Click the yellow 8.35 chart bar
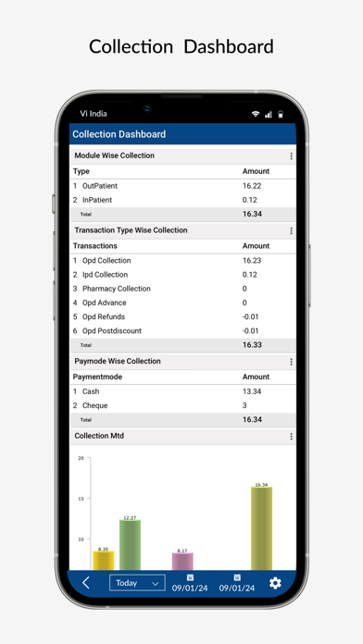This screenshot has height=644, width=363. 103,560
